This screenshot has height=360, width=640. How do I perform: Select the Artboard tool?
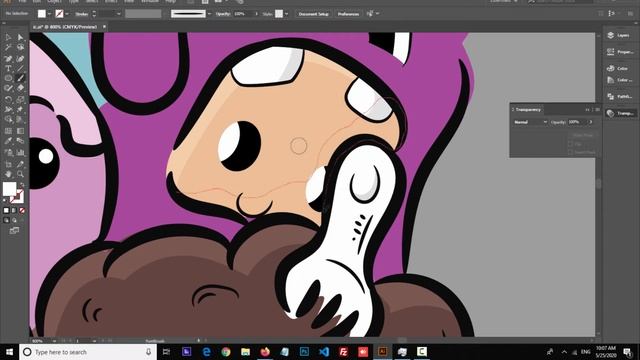8,164
